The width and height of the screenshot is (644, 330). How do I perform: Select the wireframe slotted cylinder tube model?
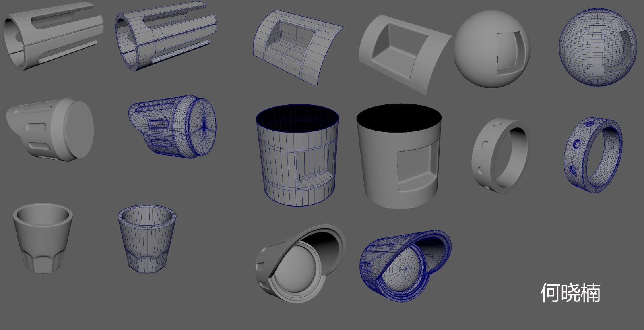[x=166, y=37]
